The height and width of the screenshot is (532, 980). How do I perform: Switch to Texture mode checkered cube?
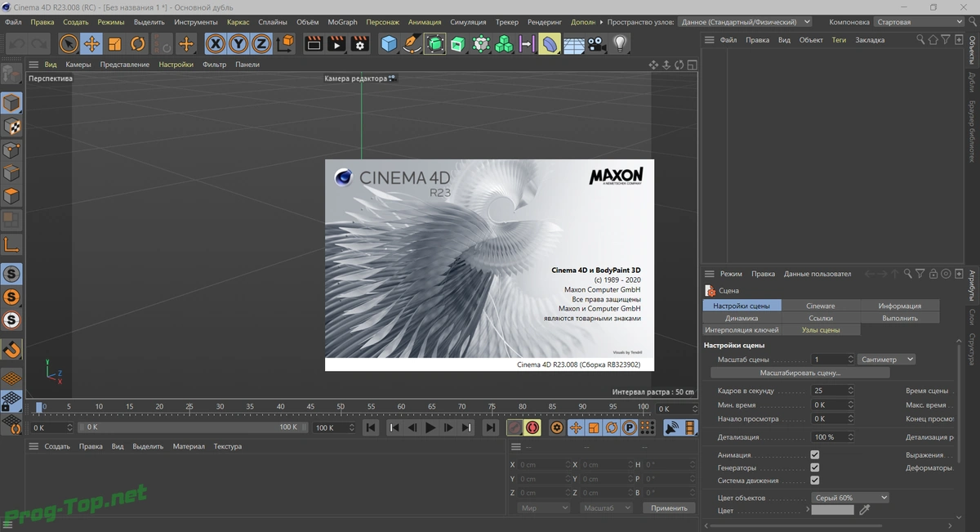tap(11, 127)
